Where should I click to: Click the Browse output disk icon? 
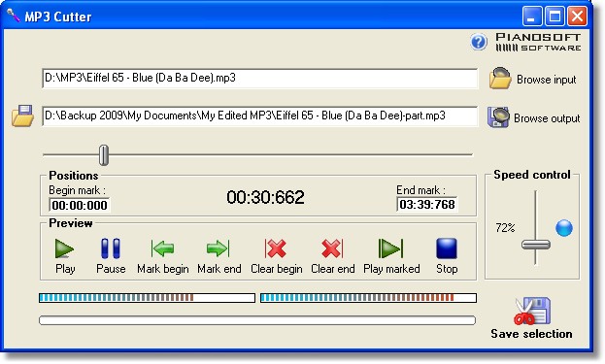pos(498,117)
